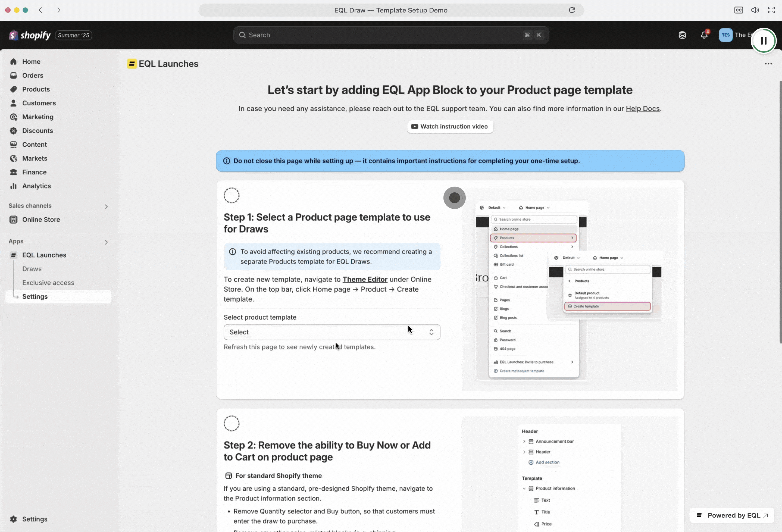The width and height of the screenshot is (782, 532).
Task: Go back with the left arrow
Action: point(42,10)
